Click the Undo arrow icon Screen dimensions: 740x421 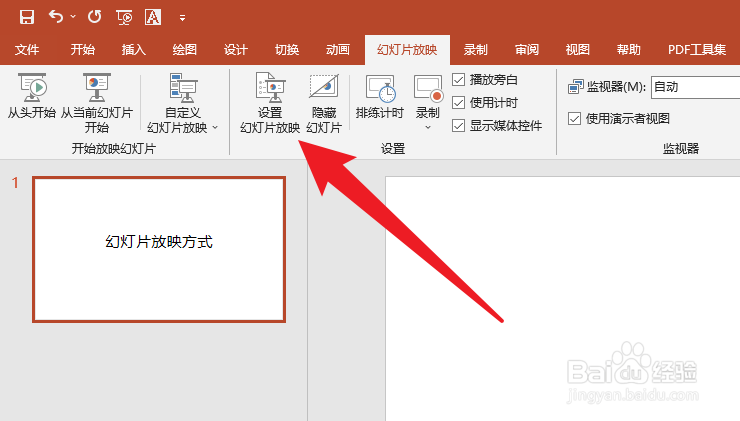[56, 17]
